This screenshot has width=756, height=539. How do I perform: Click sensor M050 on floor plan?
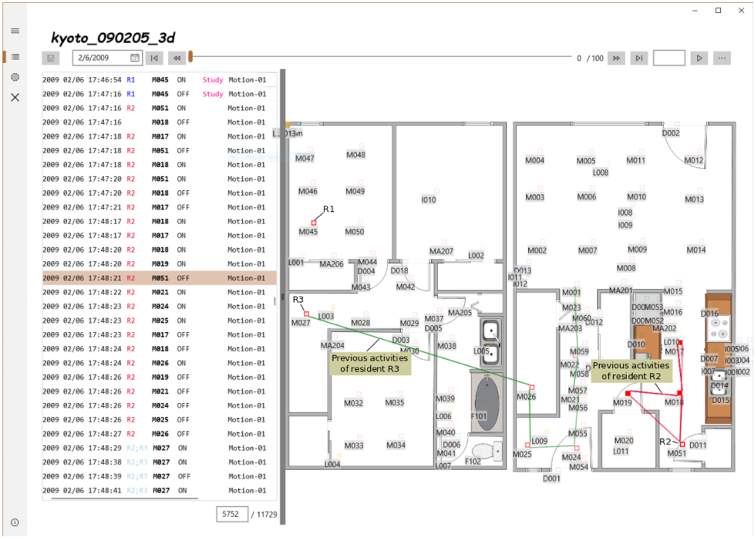[x=354, y=231]
